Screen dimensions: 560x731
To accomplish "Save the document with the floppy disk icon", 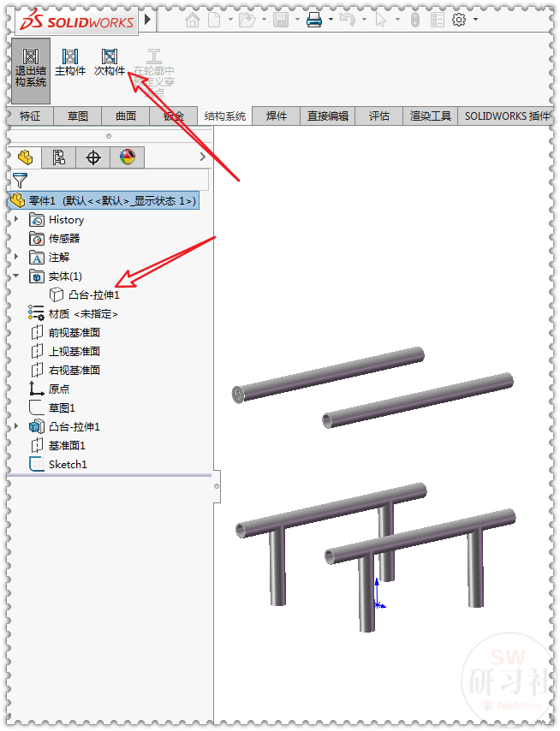I will point(281,20).
